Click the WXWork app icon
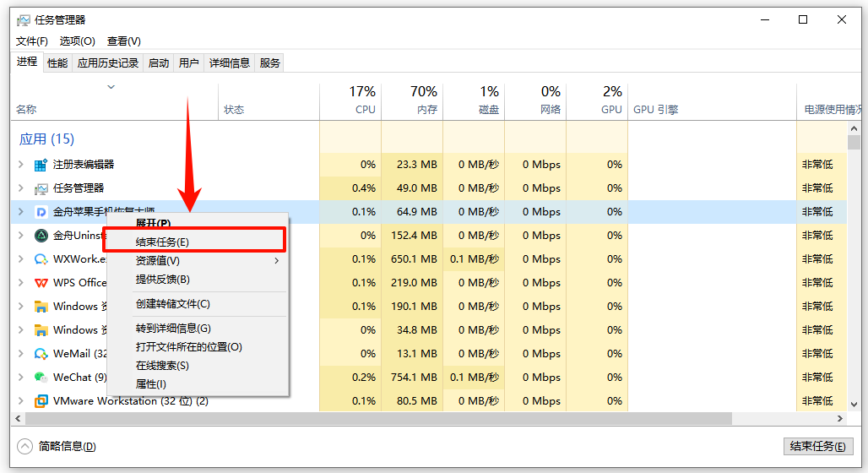 tap(41, 259)
